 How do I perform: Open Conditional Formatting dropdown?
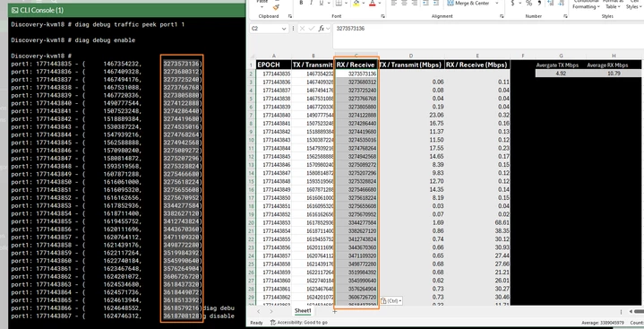click(x=586, y=4)
